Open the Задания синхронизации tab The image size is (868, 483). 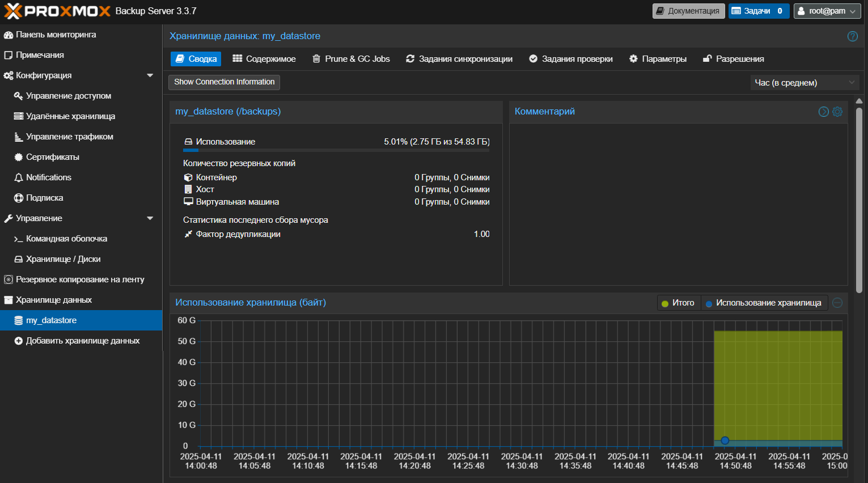tap(459, 59)
